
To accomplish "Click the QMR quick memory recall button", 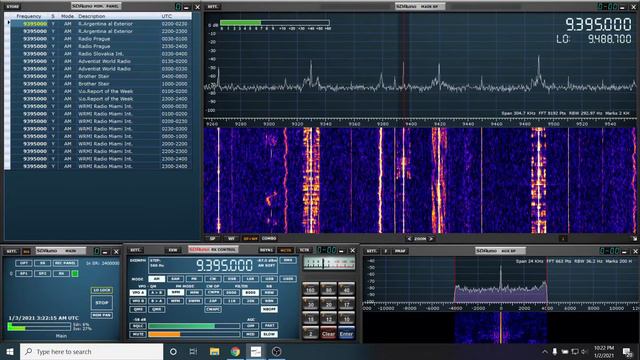I will (x=156, y=309).
